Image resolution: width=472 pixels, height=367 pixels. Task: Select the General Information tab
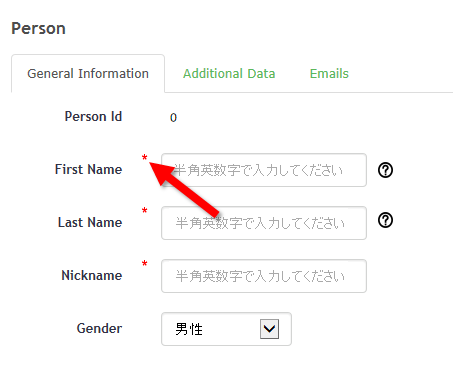[88, 74]
